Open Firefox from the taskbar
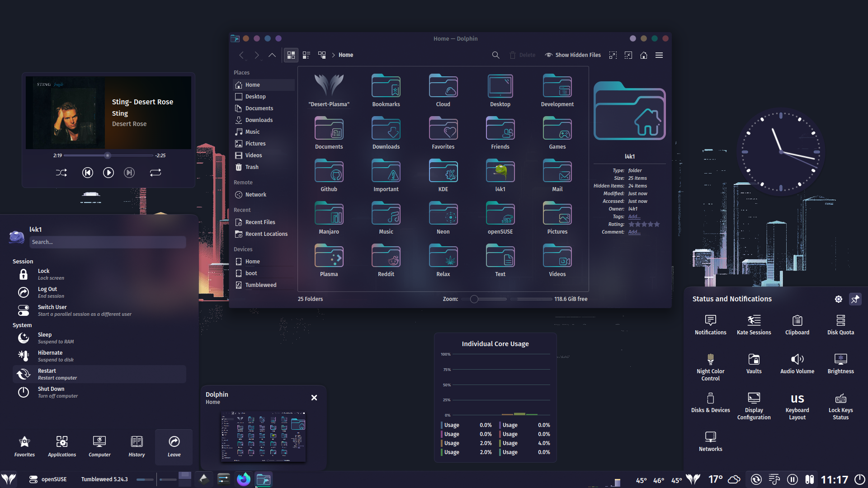Screen dimensions: 868x488 (244, 479)
